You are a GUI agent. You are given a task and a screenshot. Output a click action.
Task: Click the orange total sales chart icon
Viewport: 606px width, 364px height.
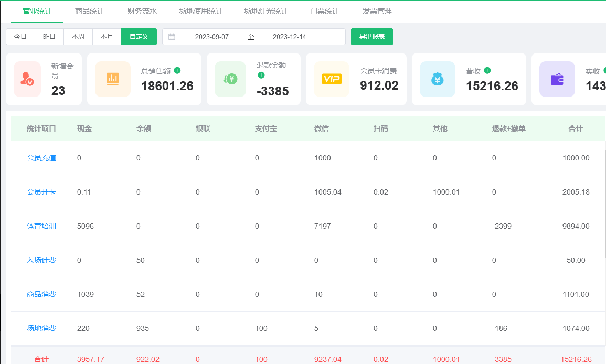[113, 79]
